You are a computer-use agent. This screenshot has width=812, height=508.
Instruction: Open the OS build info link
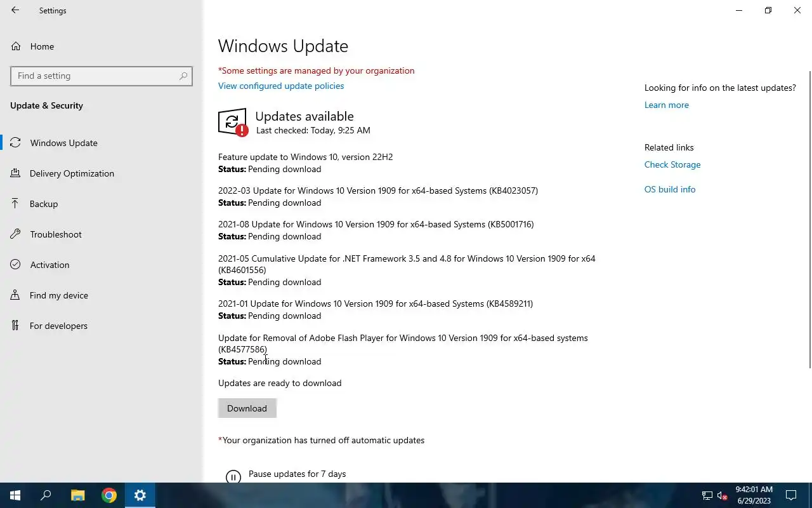point(670,189)
